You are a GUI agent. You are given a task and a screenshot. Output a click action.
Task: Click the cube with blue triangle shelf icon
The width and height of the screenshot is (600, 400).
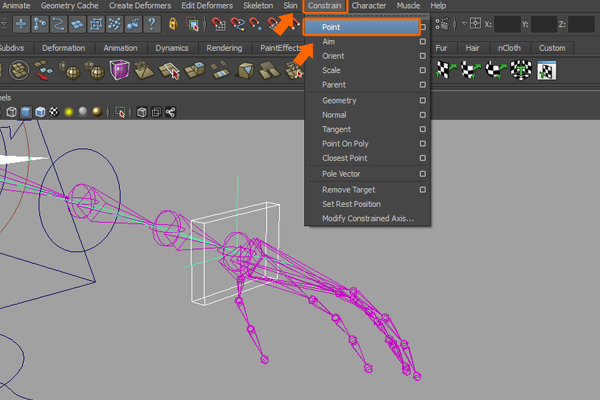tap(245, 70)
